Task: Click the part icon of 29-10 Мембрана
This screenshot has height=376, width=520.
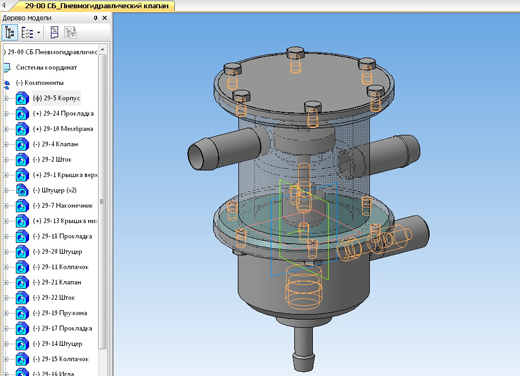Action: (x=22, y=129)
